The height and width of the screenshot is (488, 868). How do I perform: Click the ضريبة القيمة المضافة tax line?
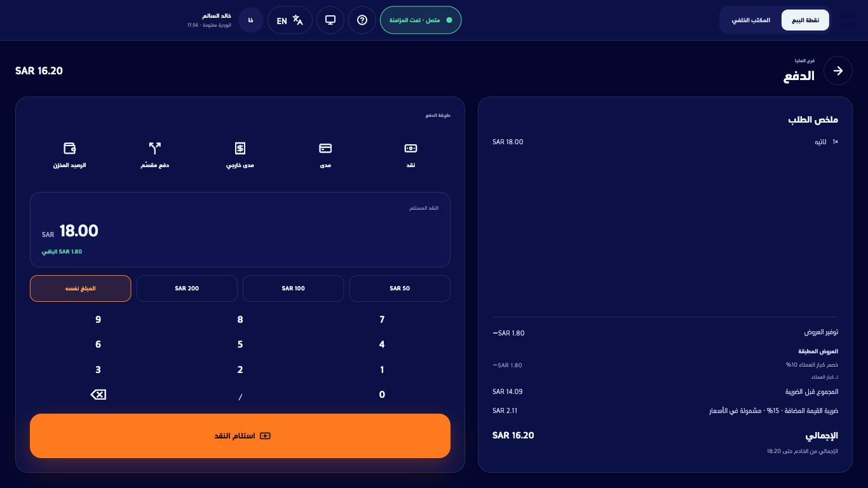665,410
